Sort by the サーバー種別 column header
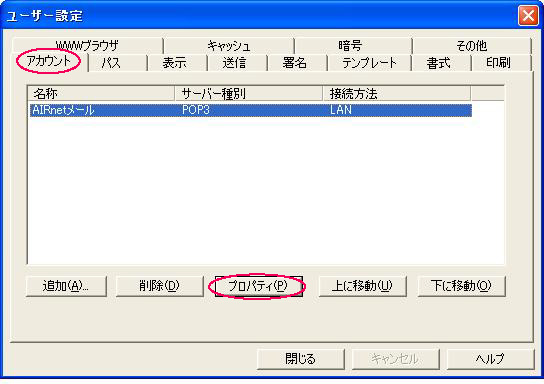 [x=249, y=94]
